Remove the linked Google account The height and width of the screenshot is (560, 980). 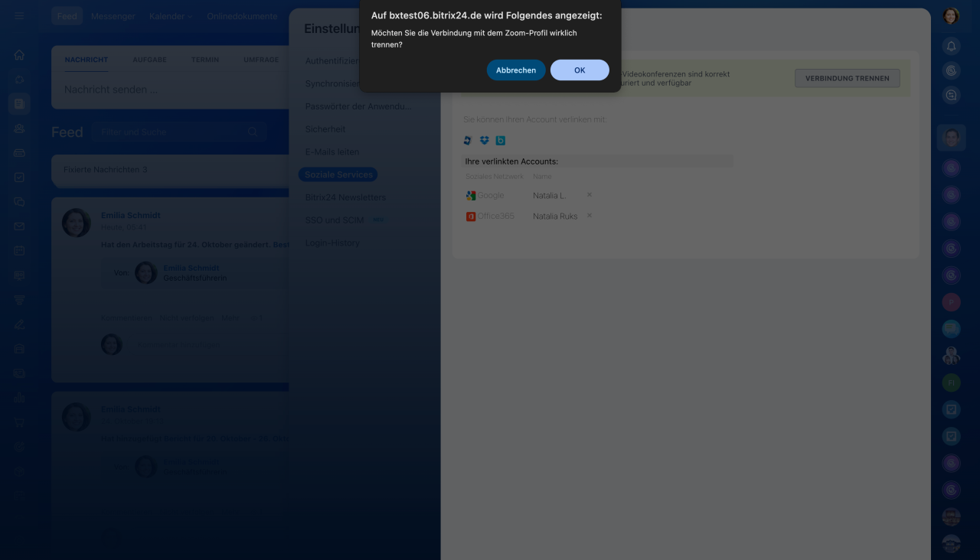(589, 195)
